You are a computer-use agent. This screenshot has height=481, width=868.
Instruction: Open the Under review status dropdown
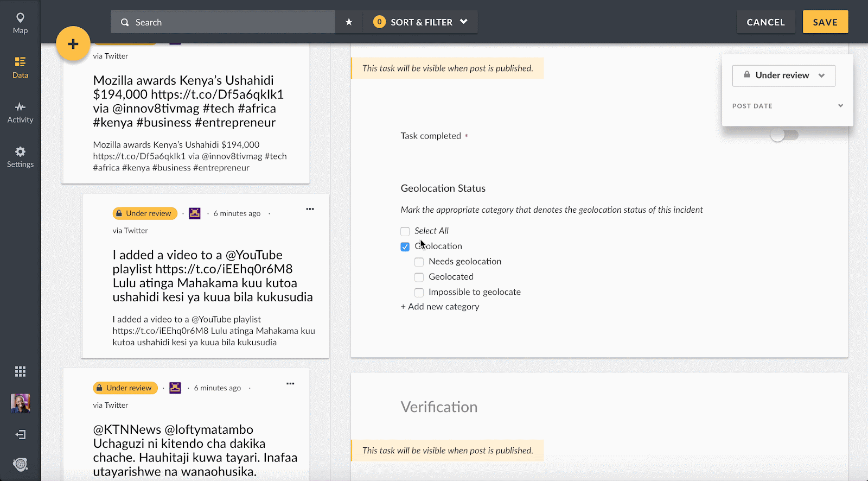pyautogui.click(x=783, y=75)
